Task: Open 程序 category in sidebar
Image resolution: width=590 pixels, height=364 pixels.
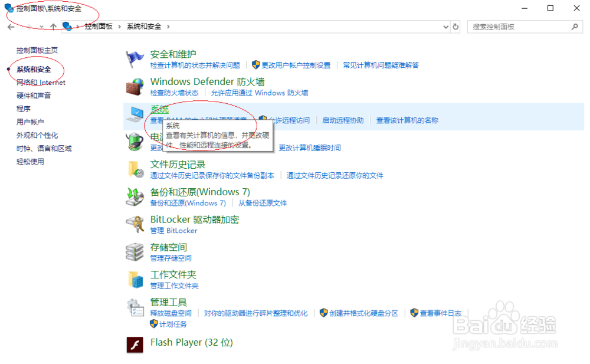Action: point(24,109)
